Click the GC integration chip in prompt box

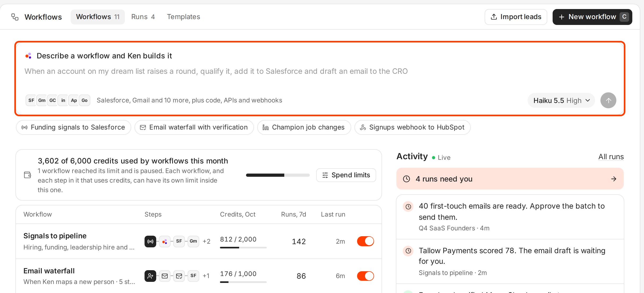coord(52,100)
